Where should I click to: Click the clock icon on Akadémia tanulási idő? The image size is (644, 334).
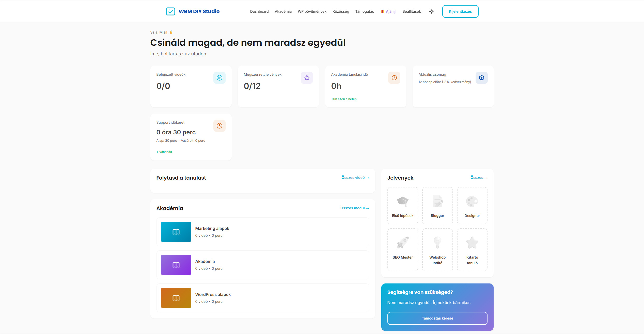pyautogui.click(x=394, y=78)
